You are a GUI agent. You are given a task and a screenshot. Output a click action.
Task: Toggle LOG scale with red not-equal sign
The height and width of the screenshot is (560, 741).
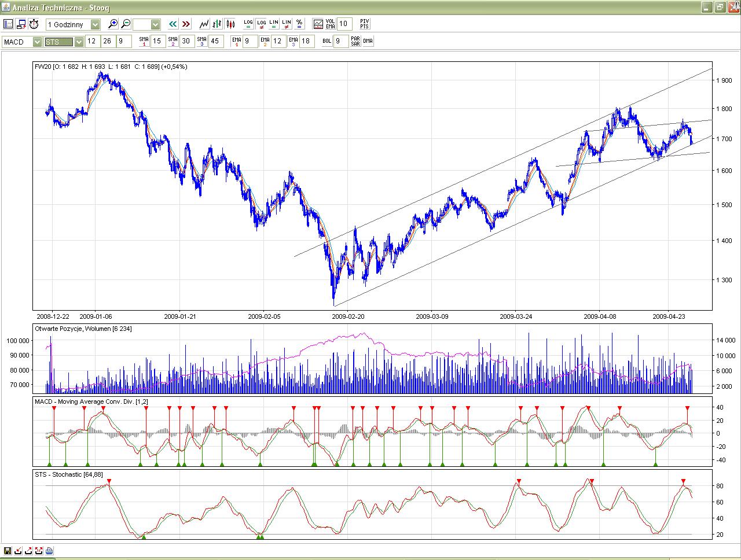pyautogui.click(x=261, y=24)
